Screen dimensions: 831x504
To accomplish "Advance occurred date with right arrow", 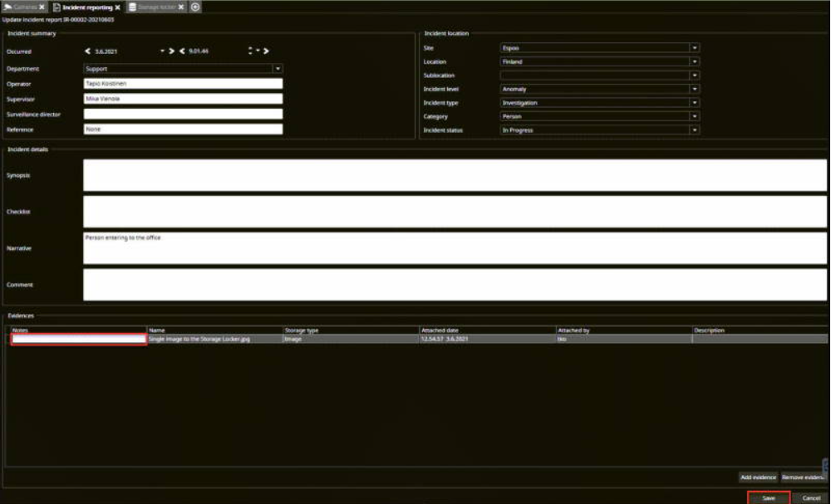I will pos(171,51).
